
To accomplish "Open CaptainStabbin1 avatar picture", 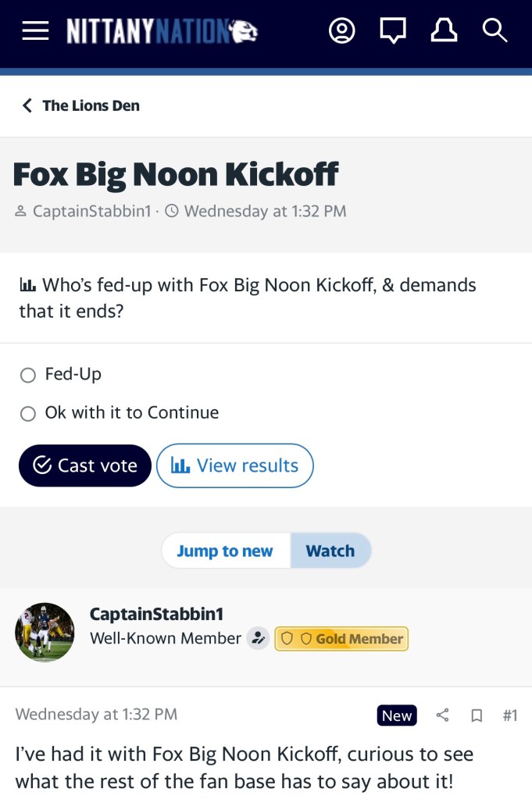I will coord(45,632).
